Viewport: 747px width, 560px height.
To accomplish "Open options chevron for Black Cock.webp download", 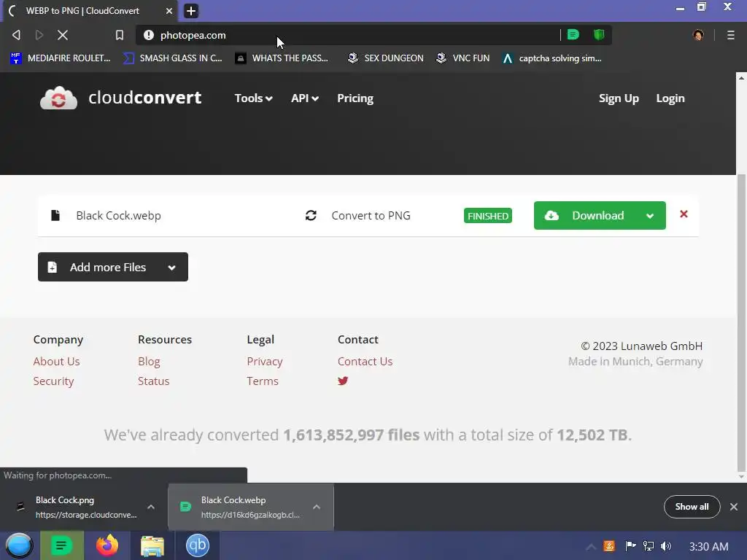I will click(317, 507).
